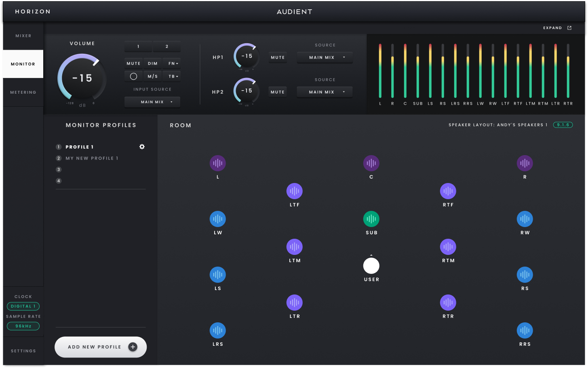Select the LTM top middle speaker
This screenshot has height=368, width=588.
coord(295,247)
